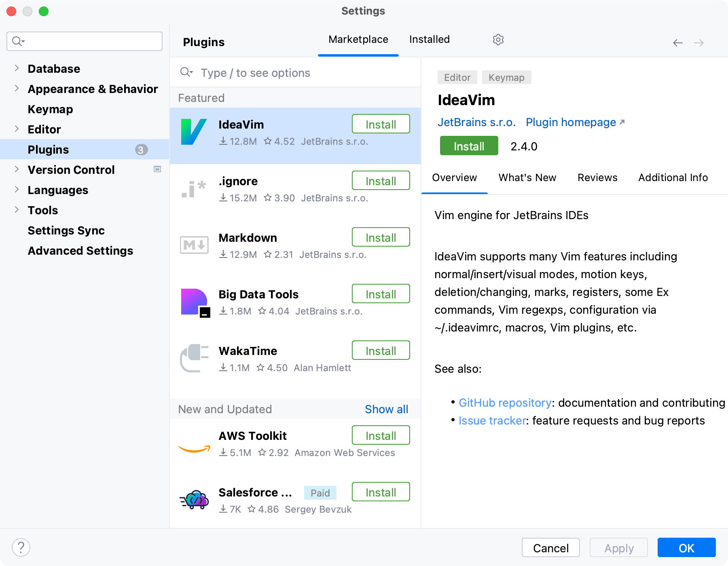Click the back navigation arrow
Image resolution: width=728 pixels, height=566 pixels.
[677, 42]
